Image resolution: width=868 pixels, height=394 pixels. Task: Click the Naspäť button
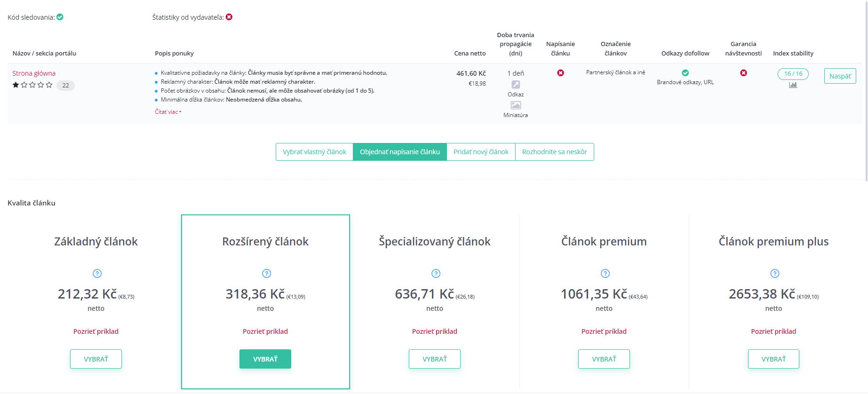pyautogui.click(x=840, y=76)
